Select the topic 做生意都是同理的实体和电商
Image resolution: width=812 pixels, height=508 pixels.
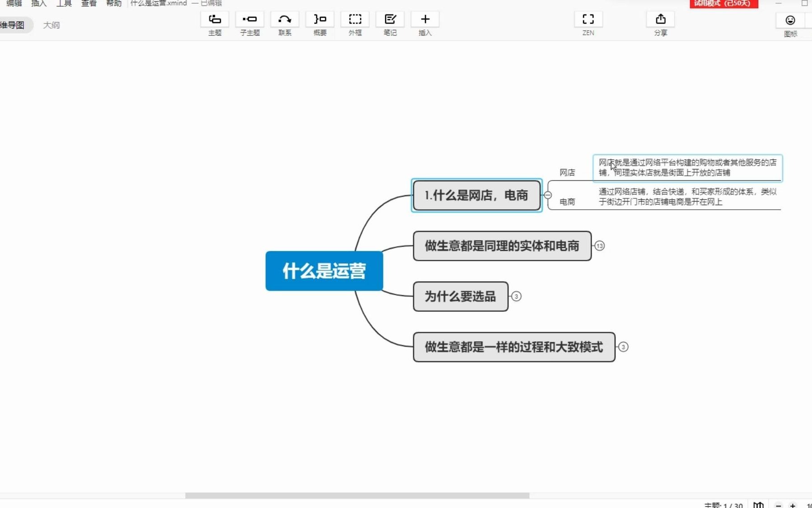(x=502, y=246)
